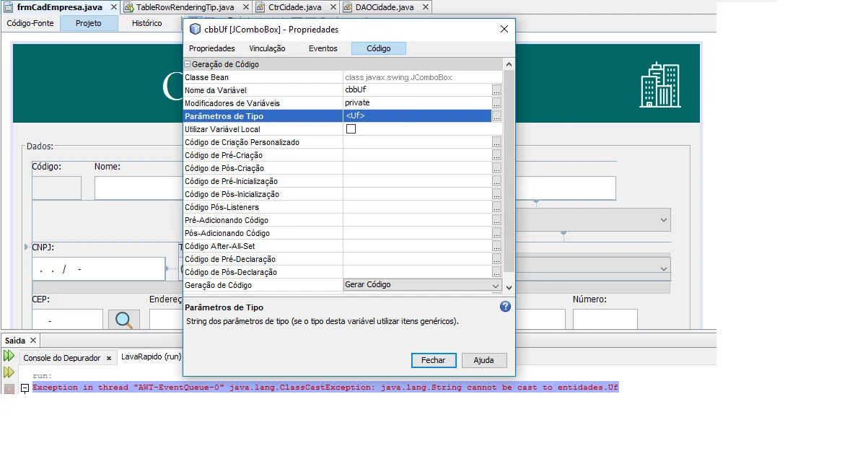The height and width of the screenshot is (464, 868).
Task: Switch editor to Código-Fonte view
Action: pyautogui.click(x=30, y=23)
